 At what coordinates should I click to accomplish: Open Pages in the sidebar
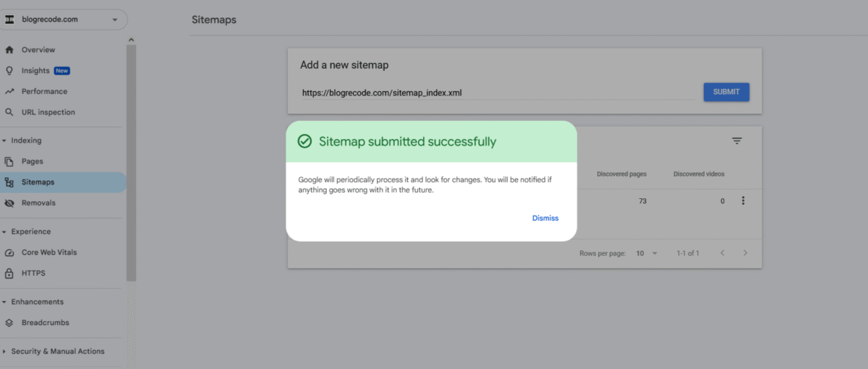33,161
